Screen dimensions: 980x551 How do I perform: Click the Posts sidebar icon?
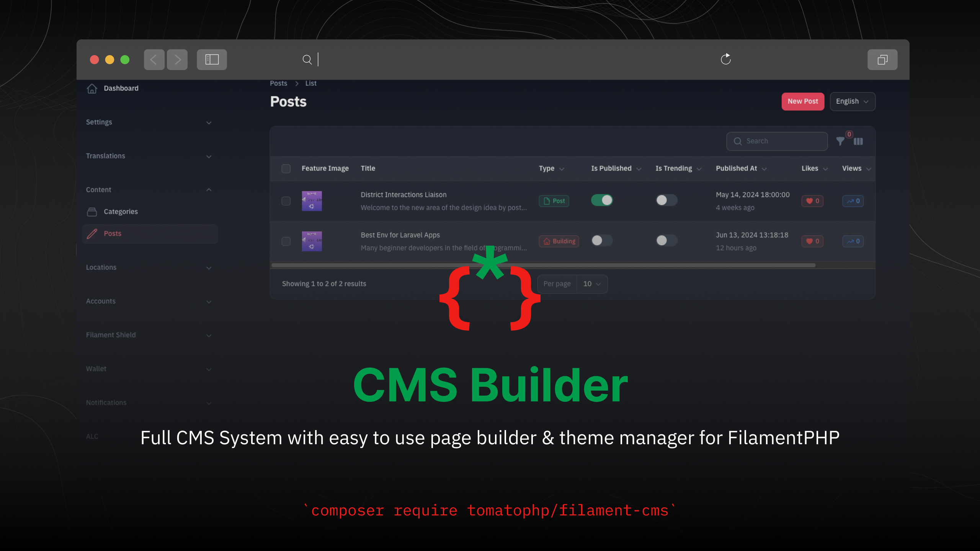(92, 233)
